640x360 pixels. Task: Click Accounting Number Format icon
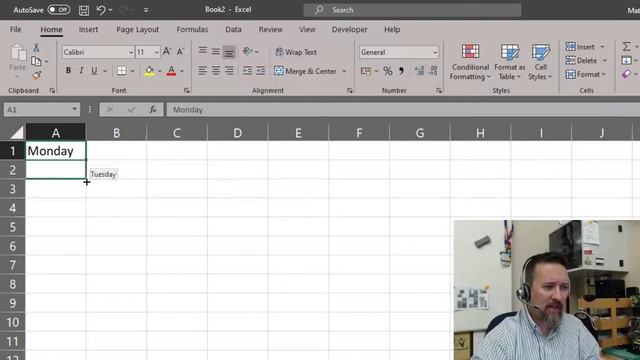point(366,71)
